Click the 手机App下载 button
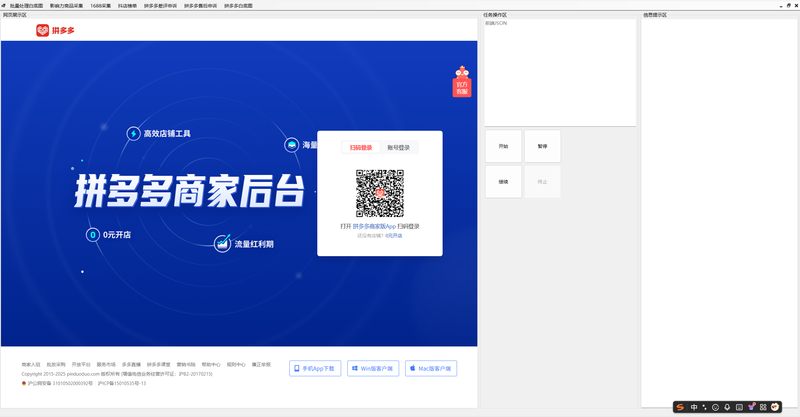The width and height of the screenshot is (800, 417). click(x=315, y=369)
